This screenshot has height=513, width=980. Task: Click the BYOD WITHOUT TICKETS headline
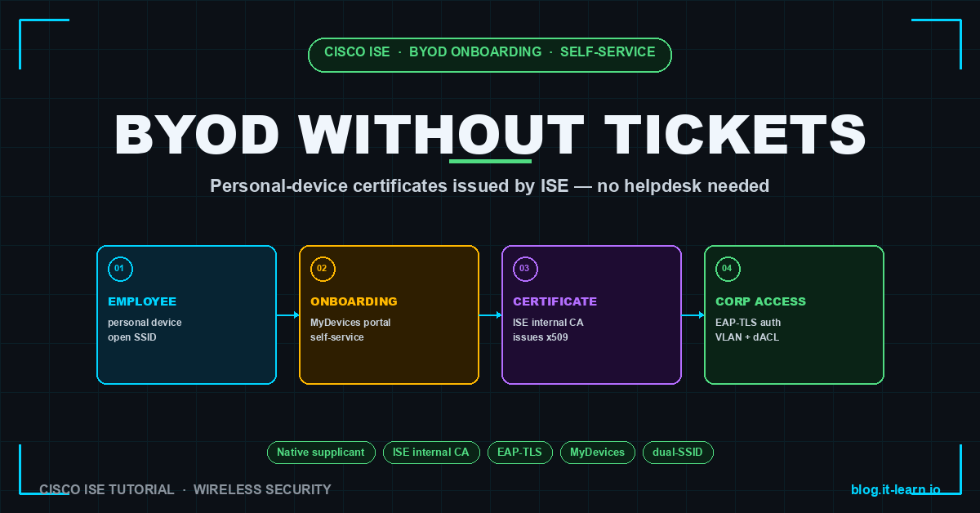[490, 134]
